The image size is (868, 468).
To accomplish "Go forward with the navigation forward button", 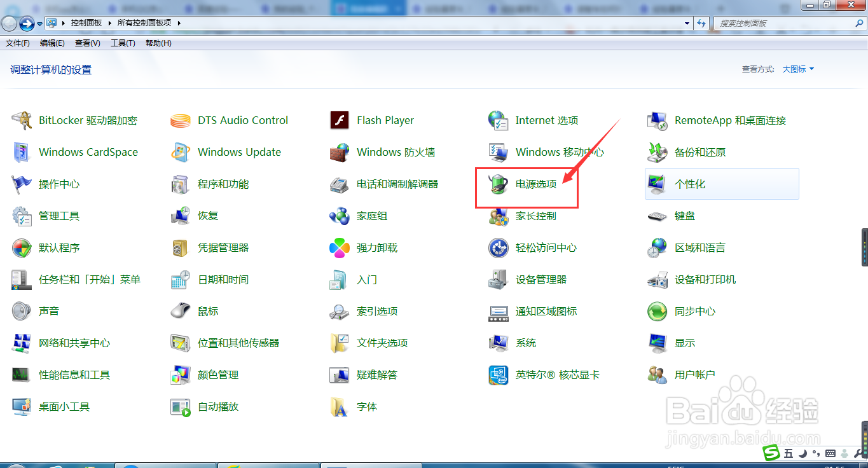I will coord(27,24).
